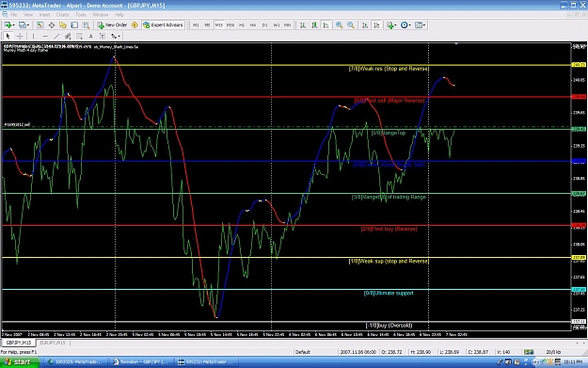This screenshot has height=368, width=588.
Task: Select the Horizontal Line drawing tool
Action: pyautogui.click(x=45, y=36)
